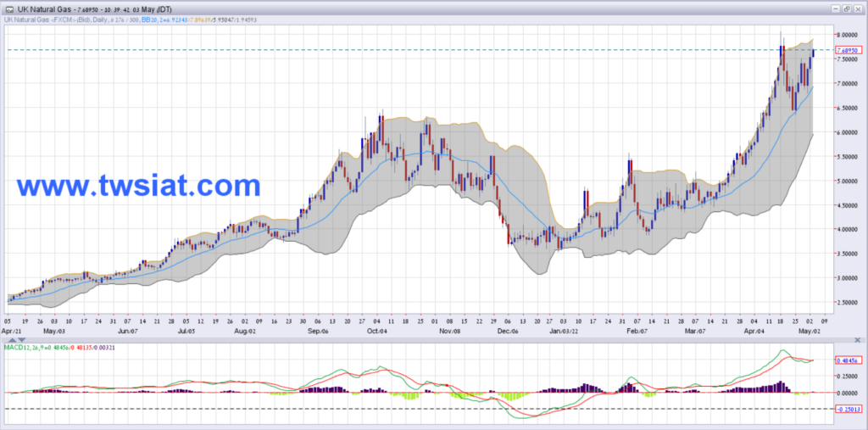Click the 6.00000 price axis label
The width and height of the screenshot is (868, 430).
[847, 131]
